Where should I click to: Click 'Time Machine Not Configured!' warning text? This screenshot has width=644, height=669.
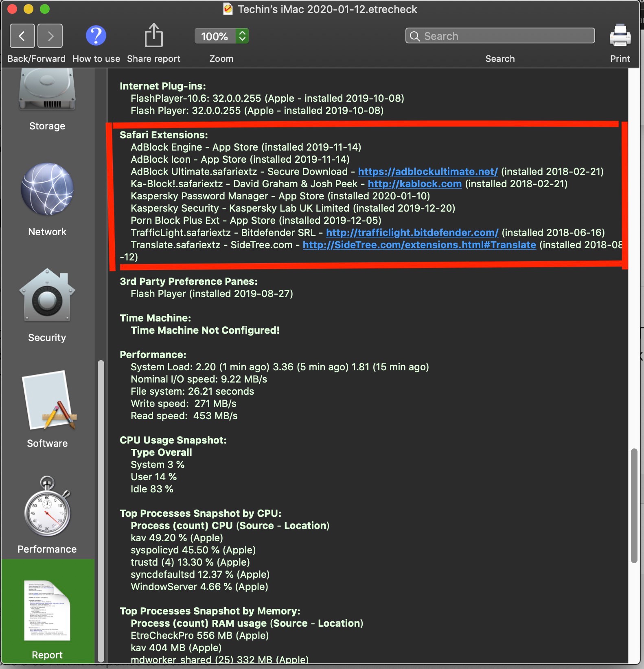tap(205, 330)
